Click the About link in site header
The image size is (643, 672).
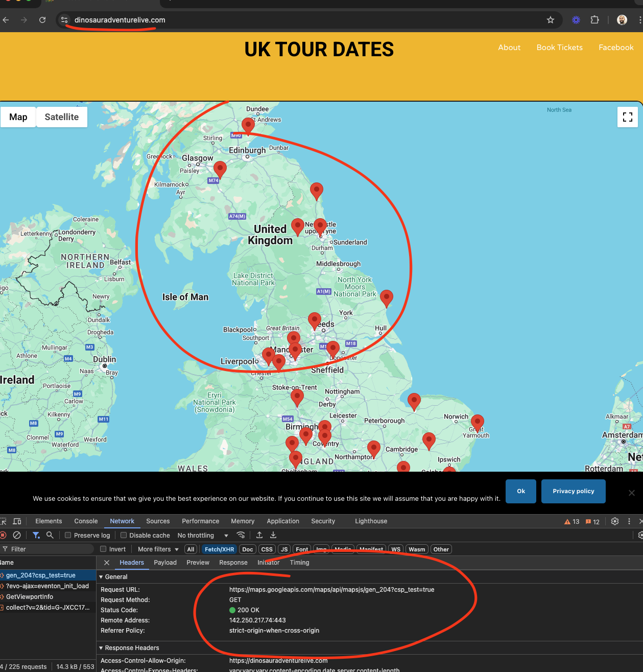tap(509, 48)
